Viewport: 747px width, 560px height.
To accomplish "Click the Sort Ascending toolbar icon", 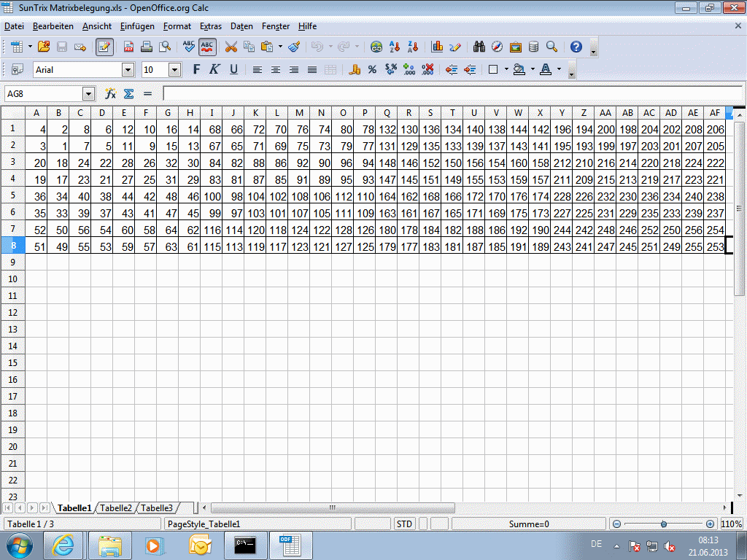I will tap(395, 47).
